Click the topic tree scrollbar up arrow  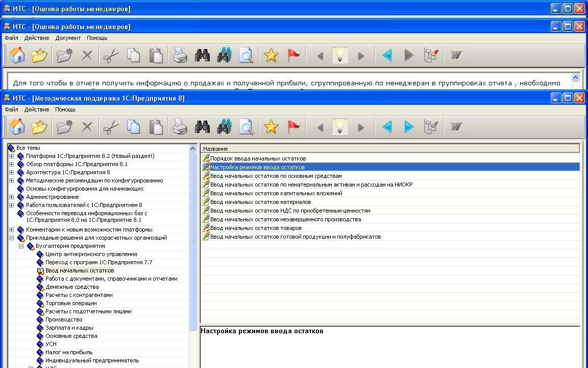[192, 149]
